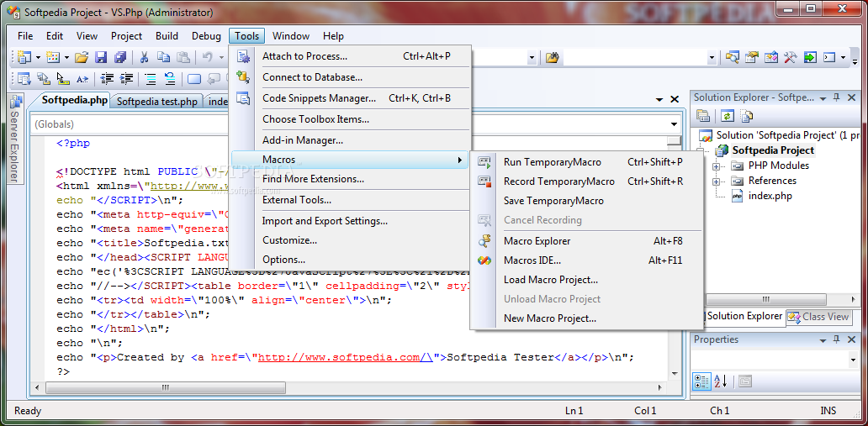Open Properties Window from the toolbar icon
868x426 pixels.
pos(752,57)
